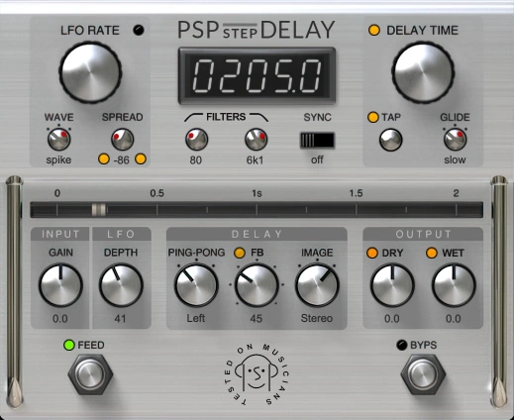Toggle the WET orange LED
The height and width of the screenshot is (420, 514).
[432, 253]
